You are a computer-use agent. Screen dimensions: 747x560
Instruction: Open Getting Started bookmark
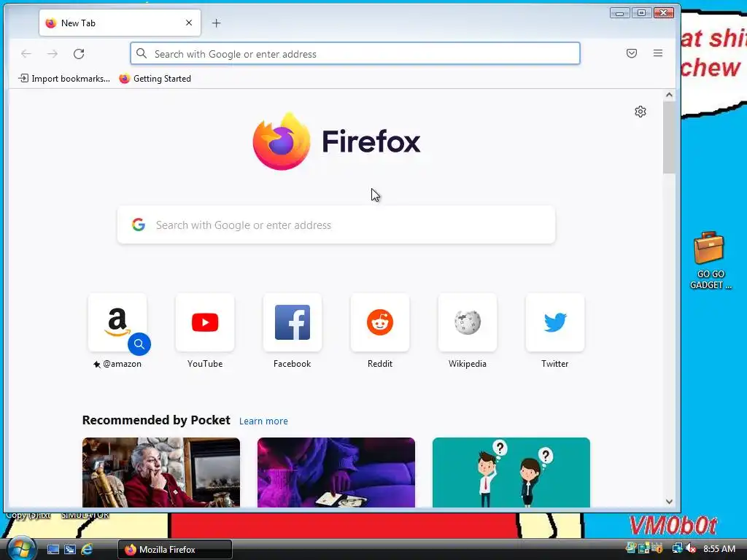(155, 79)
